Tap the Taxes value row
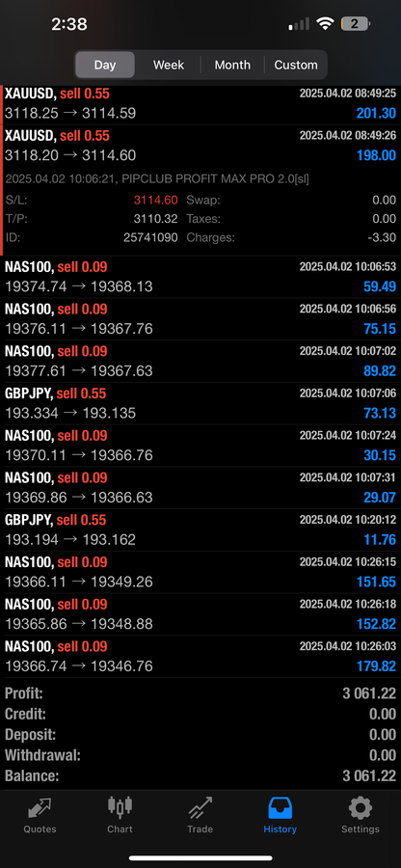The height and width of the screenshot is (868, 401). pyautogui.click(x=291, y=219)
